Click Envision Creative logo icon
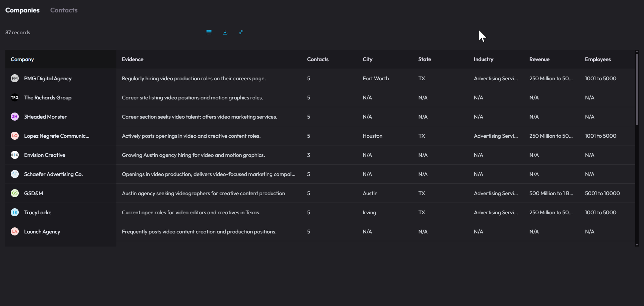The image size is (644, 306). click(15, 155)
